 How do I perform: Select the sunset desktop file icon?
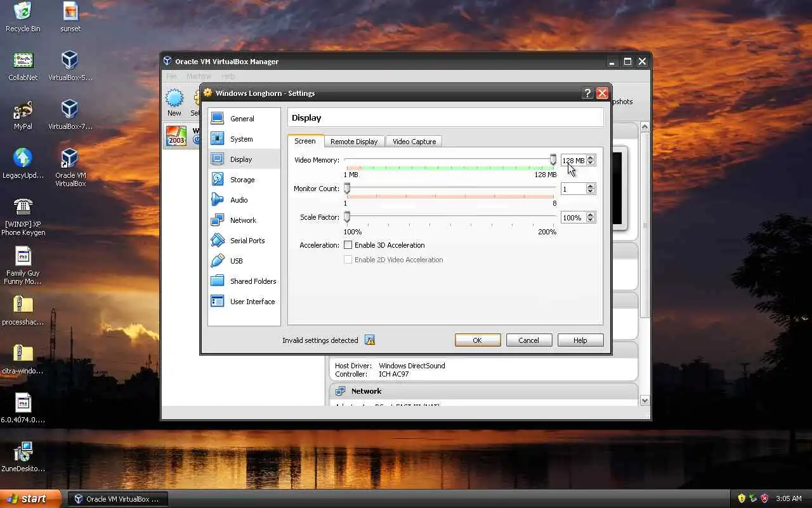(x=70, y=17)
